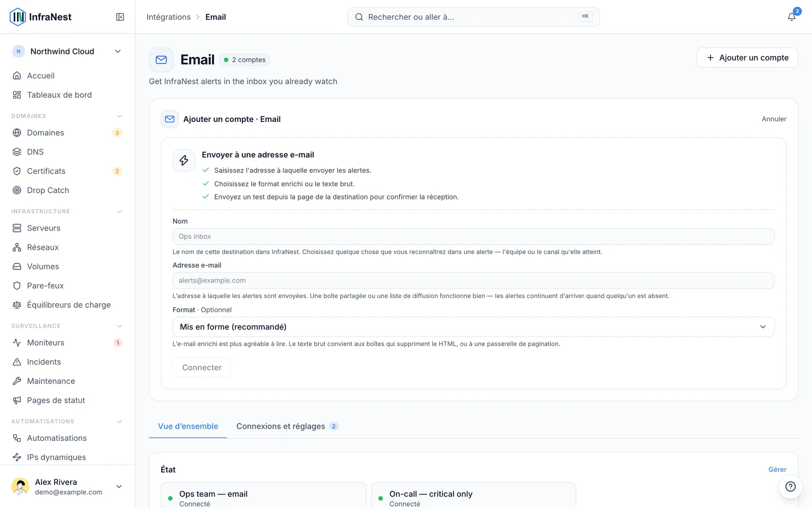Go to Intégrations breadcrumb
This screenshot has height=508, width=812.
168,17
